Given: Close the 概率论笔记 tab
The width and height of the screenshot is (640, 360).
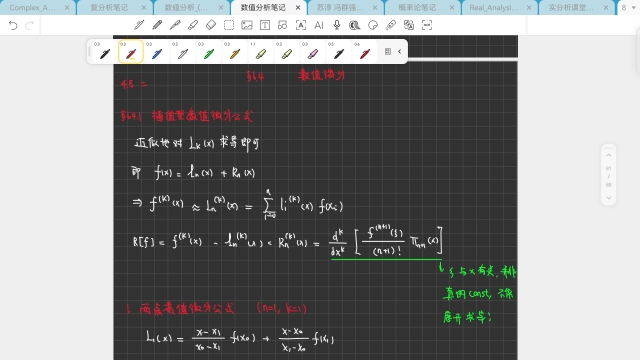Looking at the screenshot, I should tap(452, 8).
